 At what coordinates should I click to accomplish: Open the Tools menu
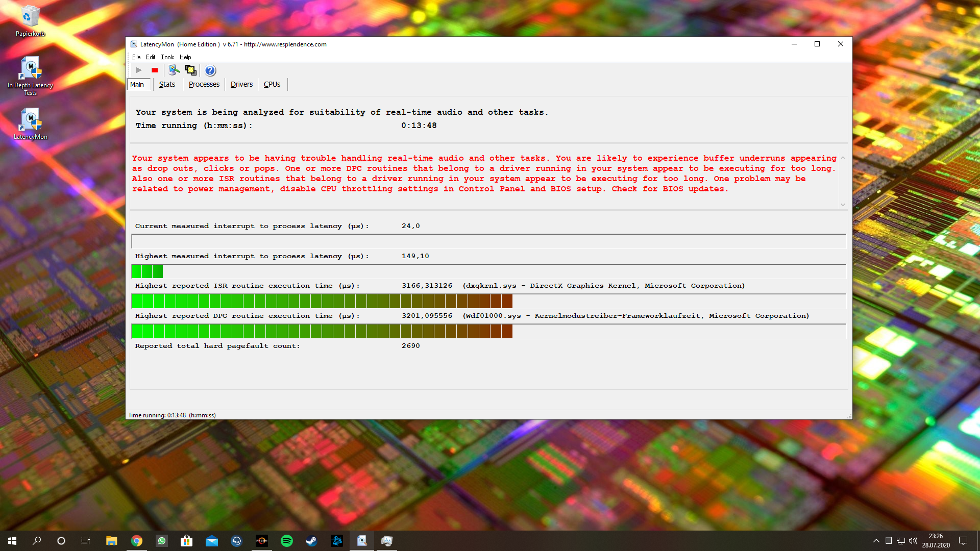click(167, 57)
